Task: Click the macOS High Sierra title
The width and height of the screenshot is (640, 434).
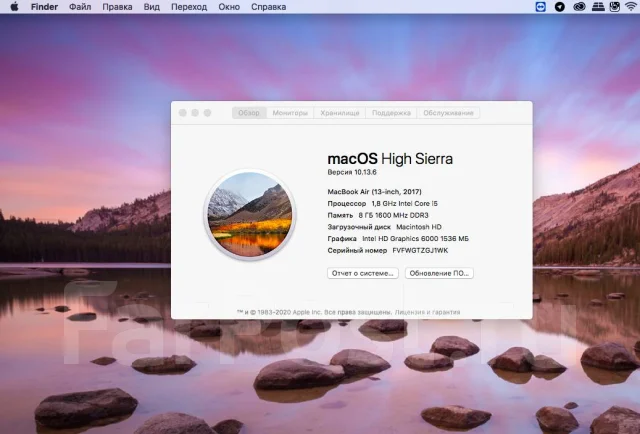Action: click(390, 159)
